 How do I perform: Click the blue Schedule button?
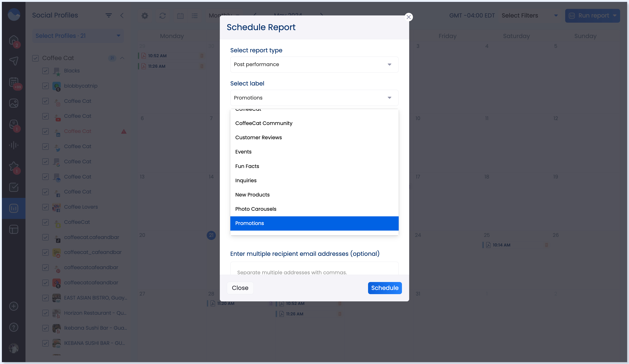(x=384, y=288)
